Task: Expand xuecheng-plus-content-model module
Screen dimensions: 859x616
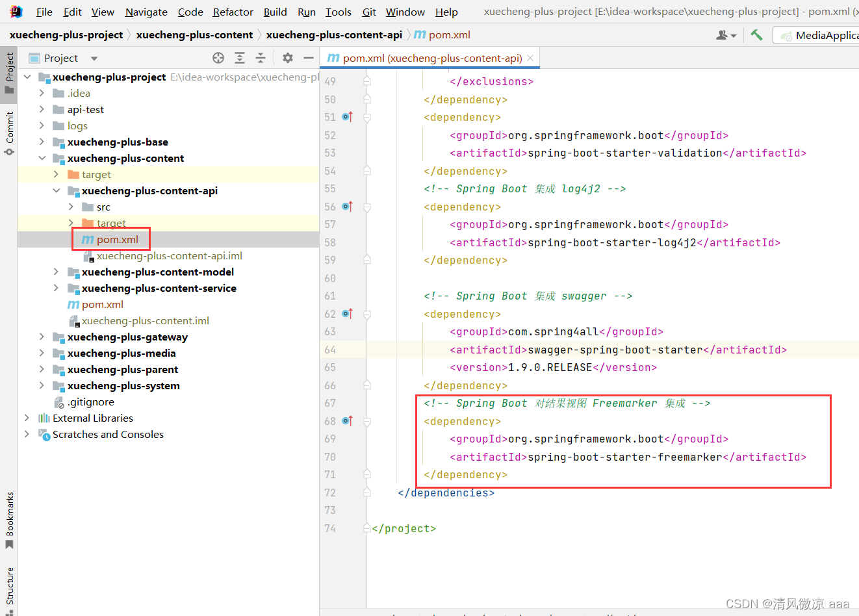Action: tap(57, 272)
